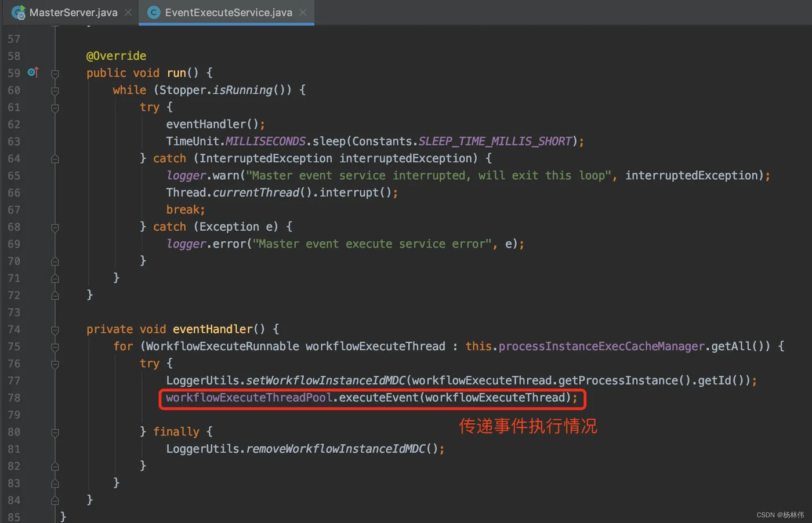Click the "Master event execute service error" string

tap(372, 244)
